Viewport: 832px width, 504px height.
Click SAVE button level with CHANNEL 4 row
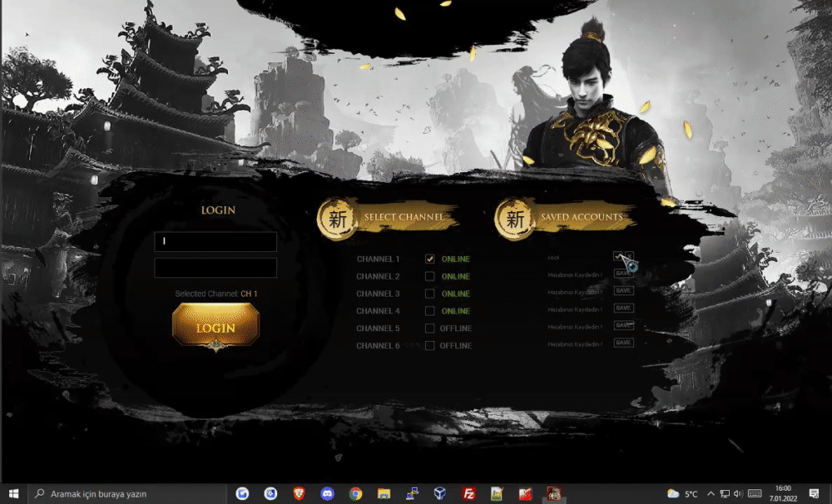click(623, 308)
